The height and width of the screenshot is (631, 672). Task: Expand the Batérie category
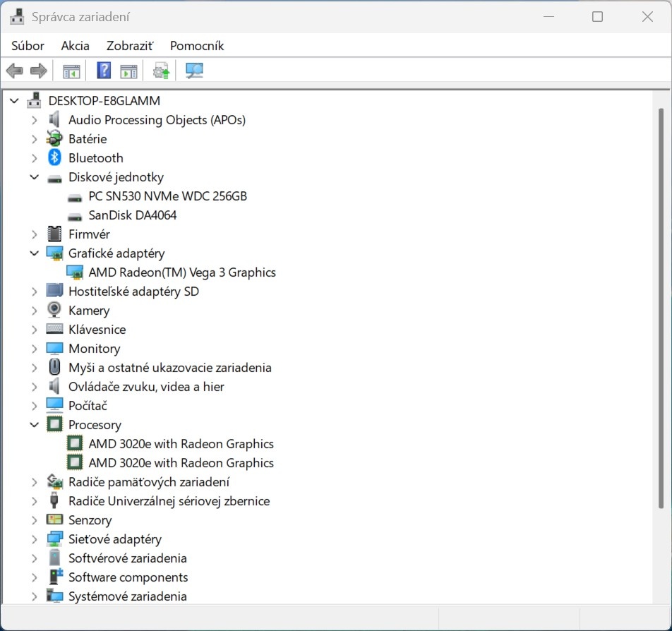coord(34,139)
